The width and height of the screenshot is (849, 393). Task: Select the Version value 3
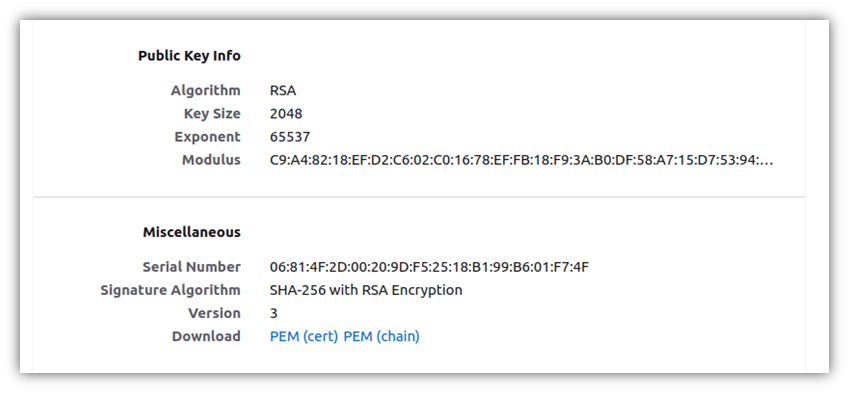(x=273, y=313)
